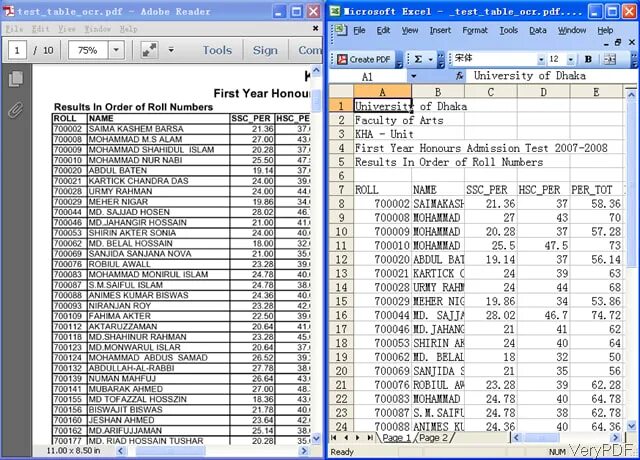This screenshot has height=460, width=640.
Task: Open the View menu in Adobe Reader
Action: coord(67,29)
